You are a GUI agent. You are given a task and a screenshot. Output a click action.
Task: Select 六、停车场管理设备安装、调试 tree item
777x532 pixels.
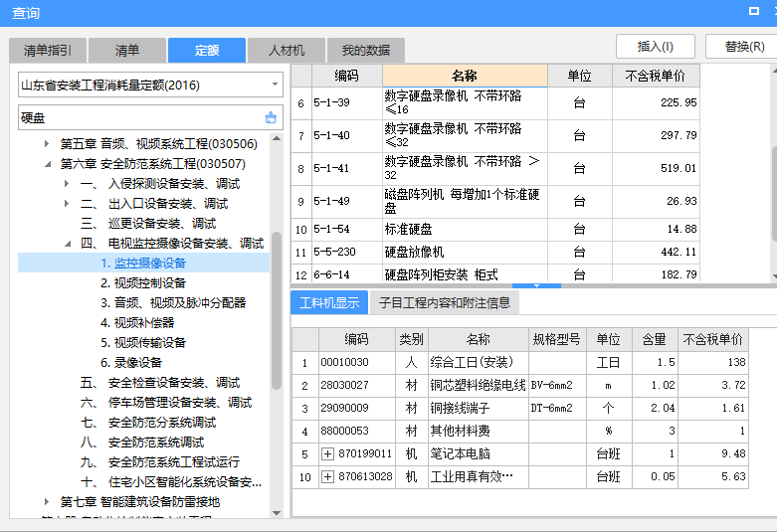pyautogui.click(x=166, y=402)
